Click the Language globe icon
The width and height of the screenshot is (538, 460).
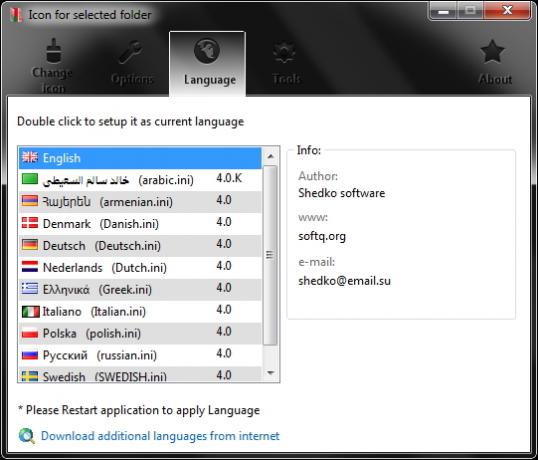click(207, 51)
